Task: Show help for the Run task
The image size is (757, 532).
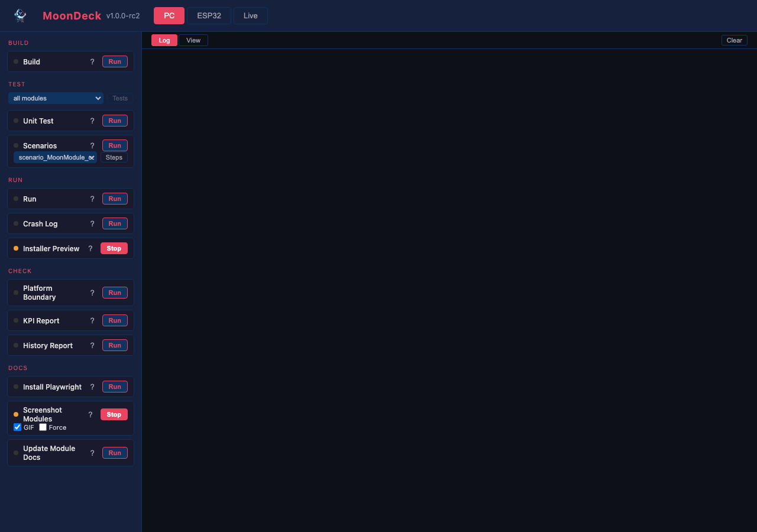Action: pyautogui.click(x=92, y=199)
